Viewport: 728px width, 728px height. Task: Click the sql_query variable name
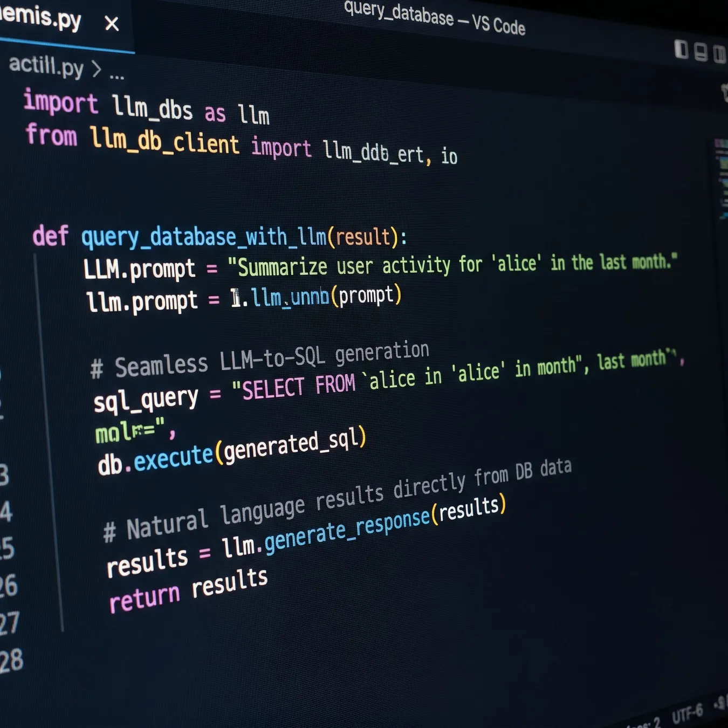click(146, 400)
